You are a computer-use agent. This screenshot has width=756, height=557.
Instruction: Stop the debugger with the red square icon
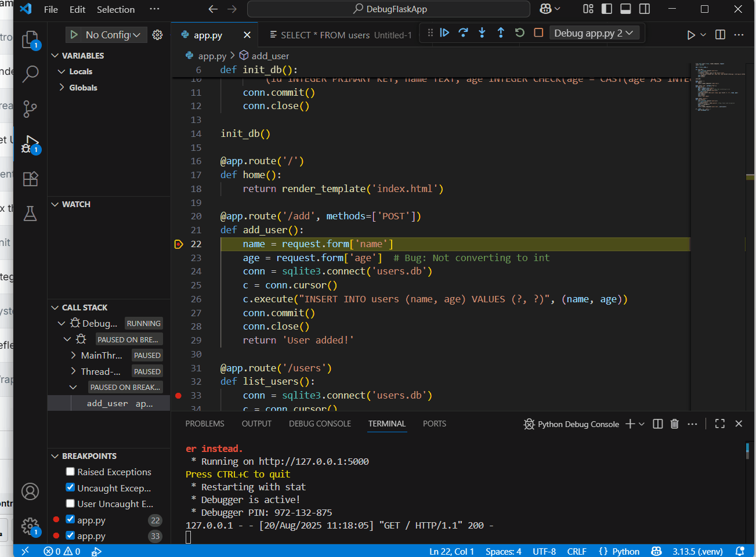538,33
